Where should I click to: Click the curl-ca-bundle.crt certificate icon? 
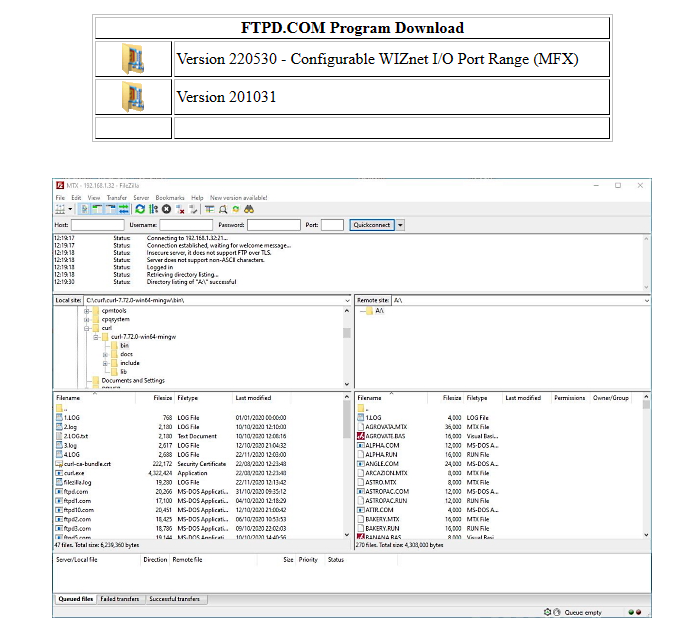pos(59,464)
